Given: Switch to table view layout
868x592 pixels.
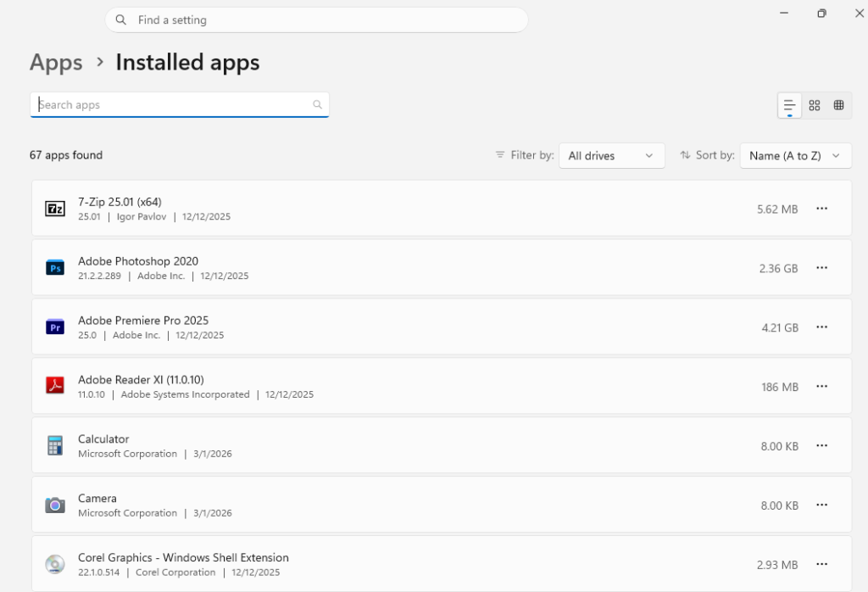Looking at the screenshot, I should click(838, 105).
